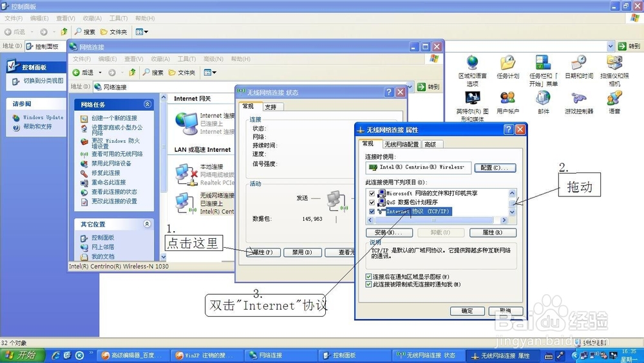Open the 任务栏和开始菜单 icon
The image size is (644, 363).
[x=543, y=63]
